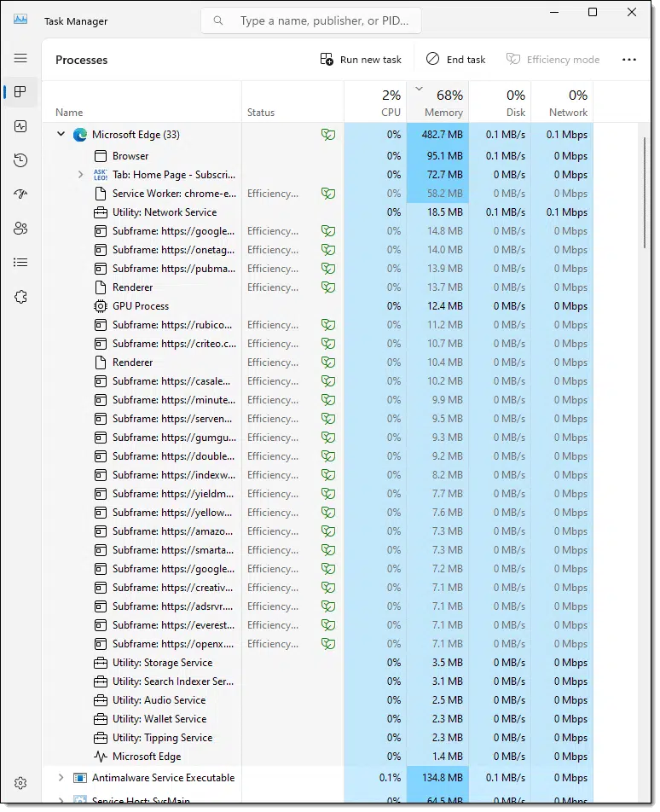Select Subframe: https://casale... row
This screenshot has width=660, height=812.
pyautogui.click(x=317, y=381)
